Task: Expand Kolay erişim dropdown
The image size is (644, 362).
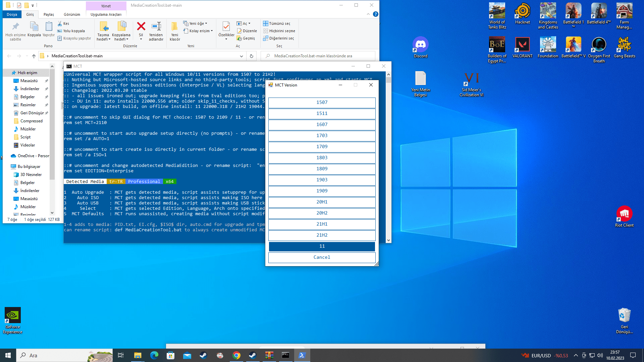Action: pos(198,31)
